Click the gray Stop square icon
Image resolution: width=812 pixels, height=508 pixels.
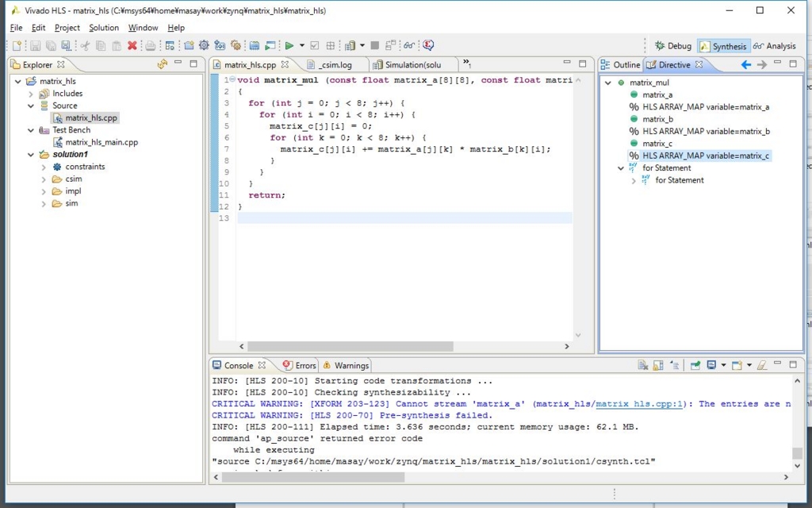(375, 45)
